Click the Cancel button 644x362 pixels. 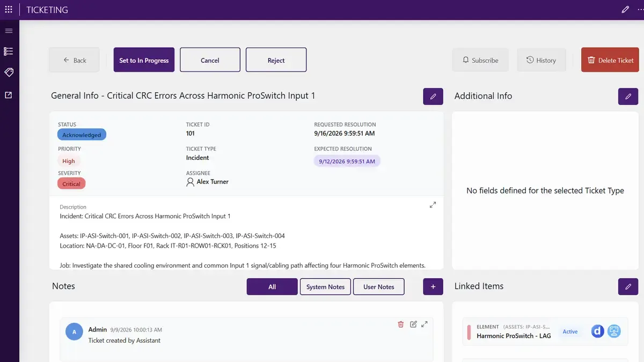[x=210, y=60]
